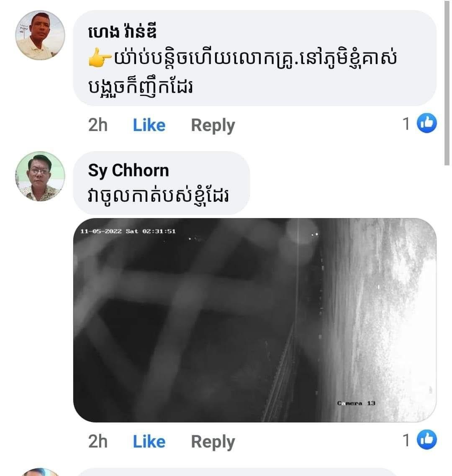Viewport: 452px width, 476px height.
Task: View reaction count on Sy Chhorn's comment
Action: (x=406, y=440)
